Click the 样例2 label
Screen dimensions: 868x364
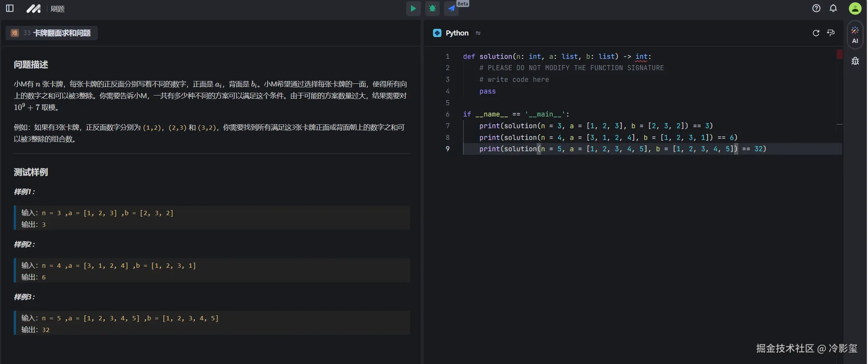(x=24, y=244)
